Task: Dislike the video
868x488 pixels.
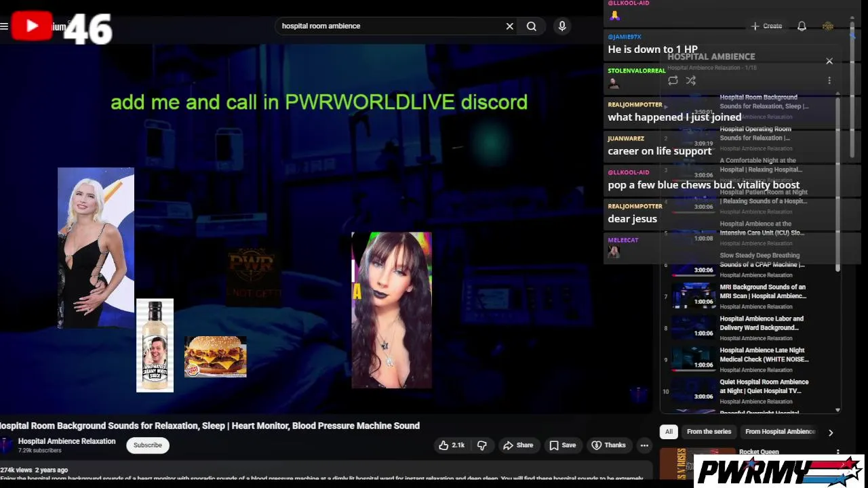Action: tap(482, 445)
